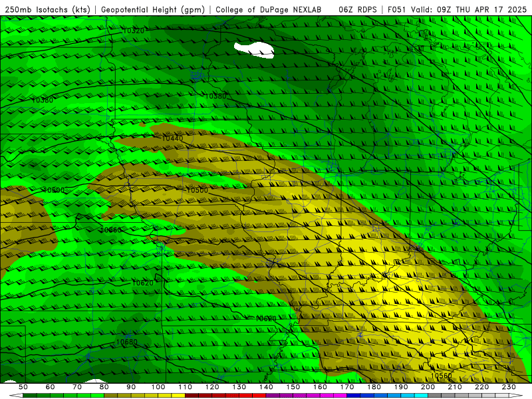Click the 200 kts color bar label
The height and width of the screenshot is (399, 532).
(428, 387)
